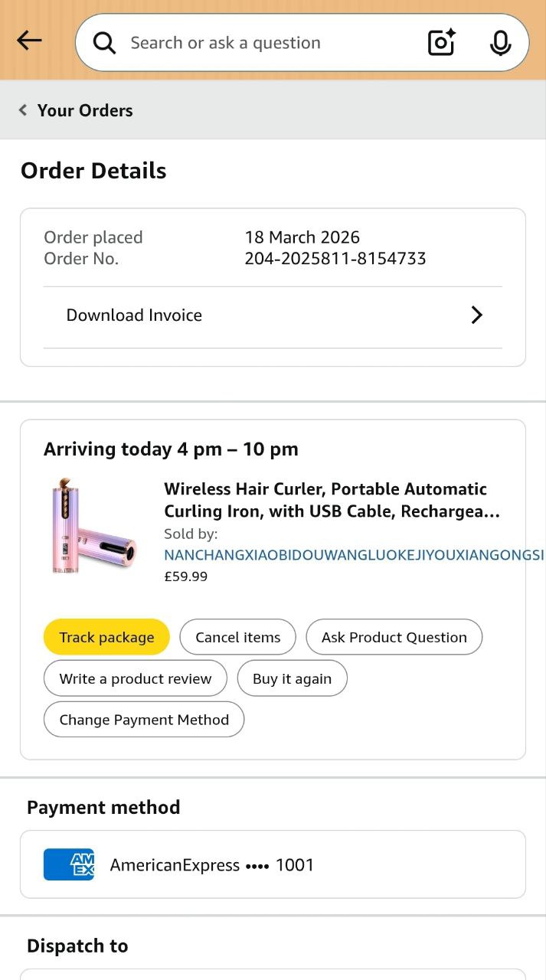The height and width of the screenshot is (980, 546).
Task: Open the seller NANCHANGXIAOBIDOU link
Action: click(352, 554)
